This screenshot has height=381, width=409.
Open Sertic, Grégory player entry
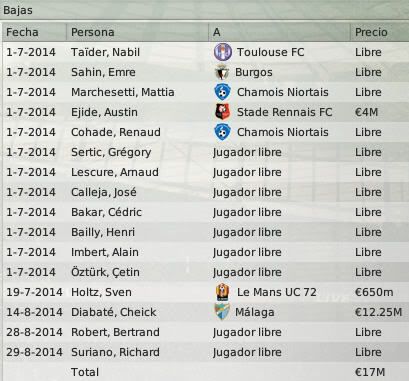[111, 152]
